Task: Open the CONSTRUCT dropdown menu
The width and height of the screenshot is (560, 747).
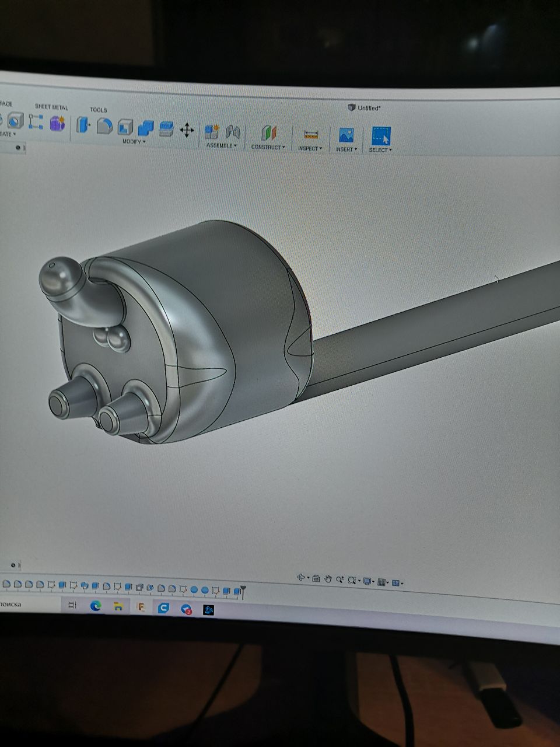Action: point(268,147)
